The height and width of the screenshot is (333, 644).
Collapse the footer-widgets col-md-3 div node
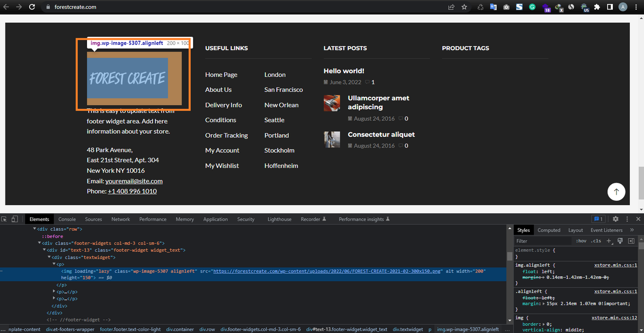pyautogui.click(x=39, y=243)
